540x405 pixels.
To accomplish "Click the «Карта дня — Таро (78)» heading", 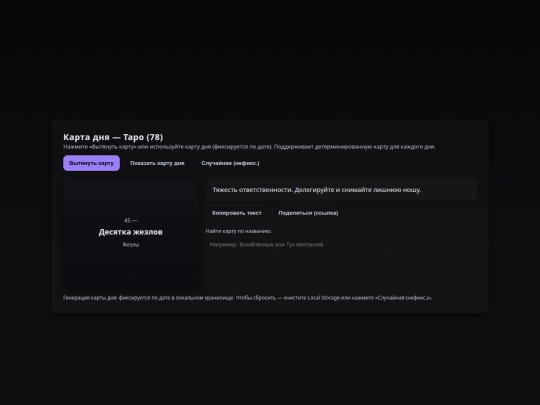I will coord(113,137).
